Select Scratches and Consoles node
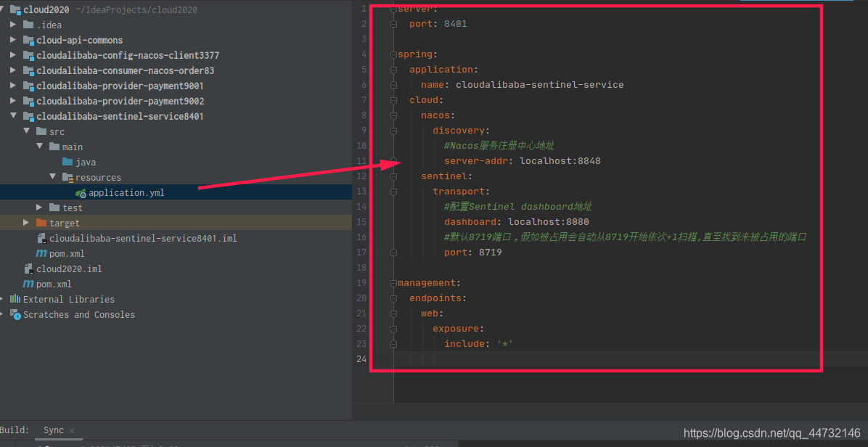Image resolution: width=868 pixels, height=447 pixels. (79, 314)
